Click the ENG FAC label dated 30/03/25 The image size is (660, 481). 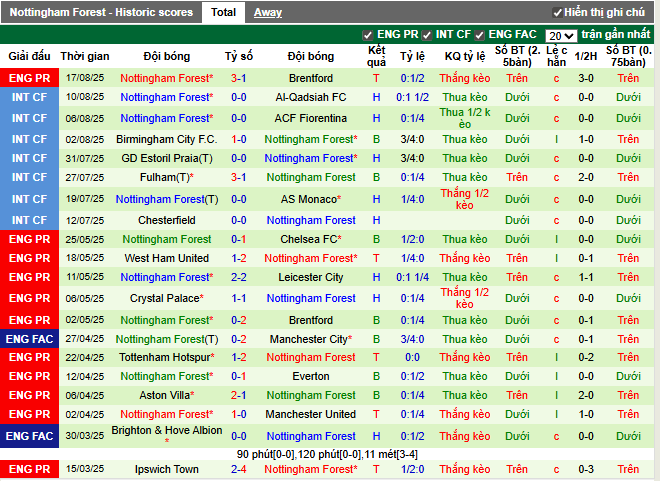pos(29,436)
